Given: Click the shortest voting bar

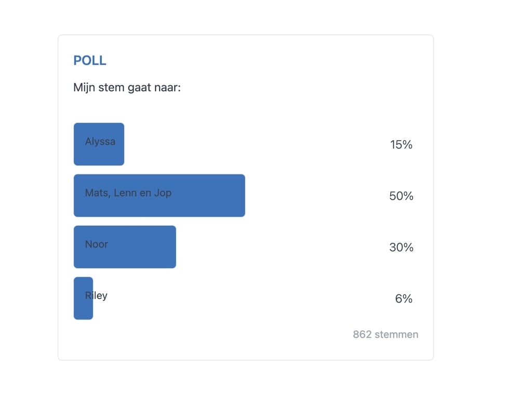Looking at the screenshot, I should [x=83, y=298].
